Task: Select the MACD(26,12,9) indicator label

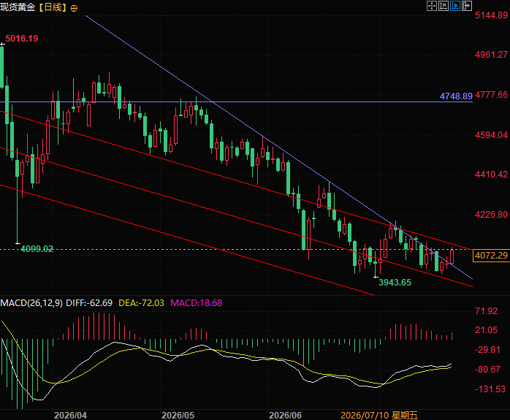Action: pyautogui.click(x=31, y=303)
